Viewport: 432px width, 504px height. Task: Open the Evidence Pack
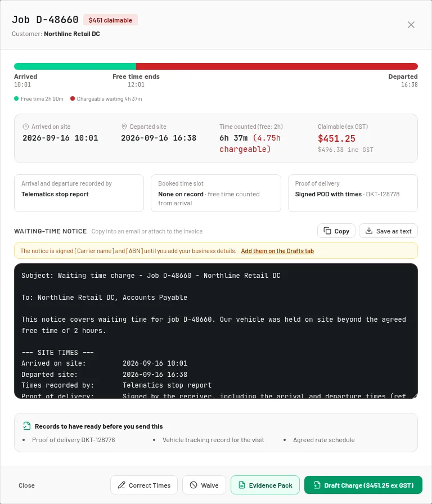point(265,485)
